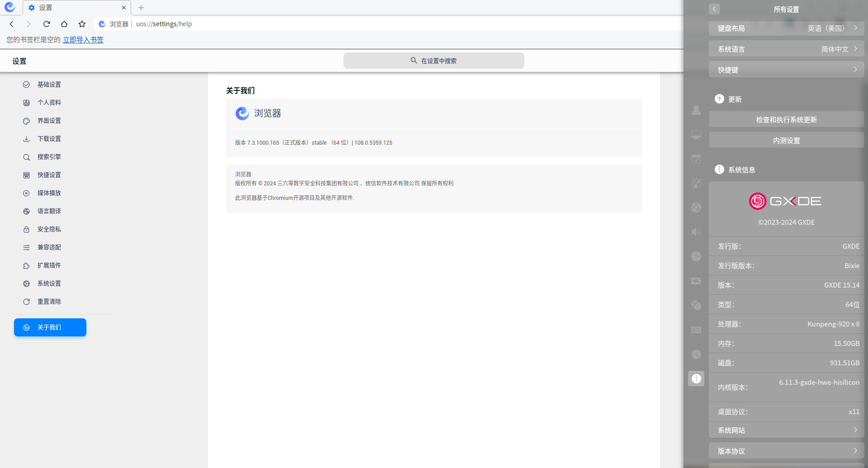Screen dimensions: 868x468
Task: Select system info icon in control center sidebar
Action: pyautogui.click(x=696, y=378)
